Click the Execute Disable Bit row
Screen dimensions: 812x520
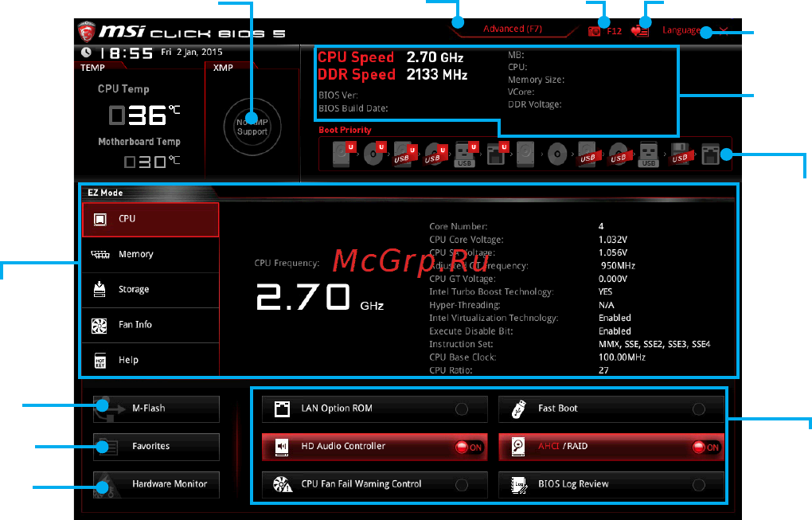(x=530, y=331)
